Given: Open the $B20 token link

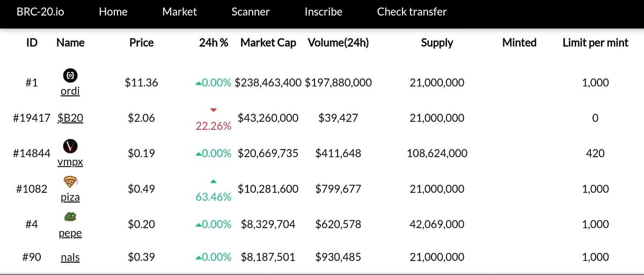Looking at the screenshot, I should 70,118.
